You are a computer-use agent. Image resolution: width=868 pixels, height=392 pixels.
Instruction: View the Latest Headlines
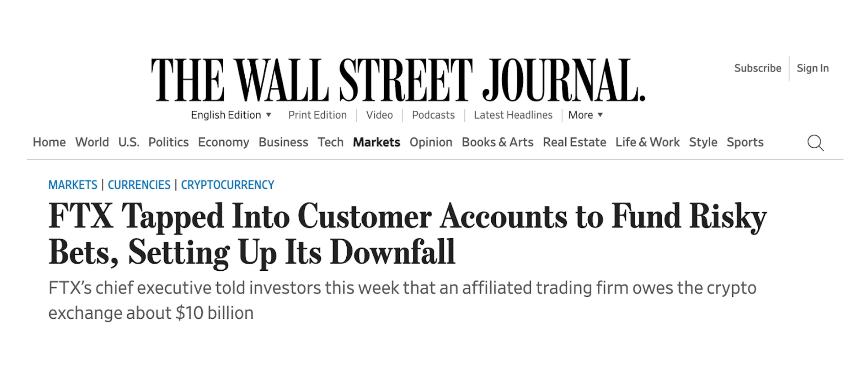(x=513, y=115)
